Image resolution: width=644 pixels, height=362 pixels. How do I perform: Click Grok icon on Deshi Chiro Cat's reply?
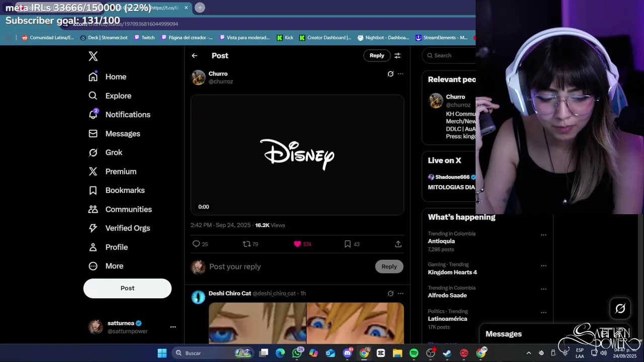point(390,294)
